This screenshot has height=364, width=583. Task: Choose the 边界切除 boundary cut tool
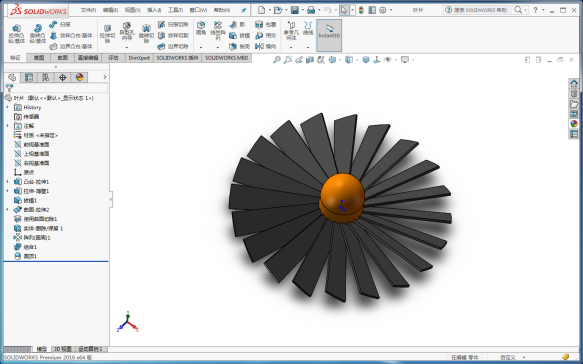(x=173, y=46)
